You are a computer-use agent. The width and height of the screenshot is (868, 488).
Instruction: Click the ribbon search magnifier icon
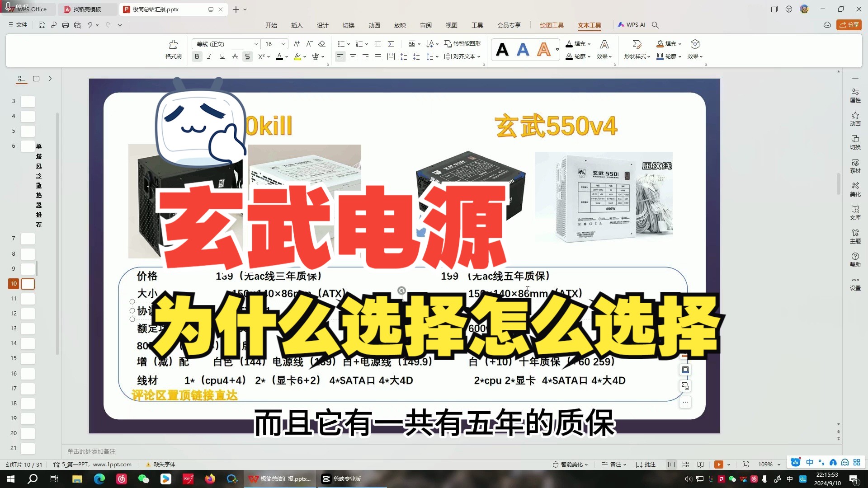(x=655, y=25)
